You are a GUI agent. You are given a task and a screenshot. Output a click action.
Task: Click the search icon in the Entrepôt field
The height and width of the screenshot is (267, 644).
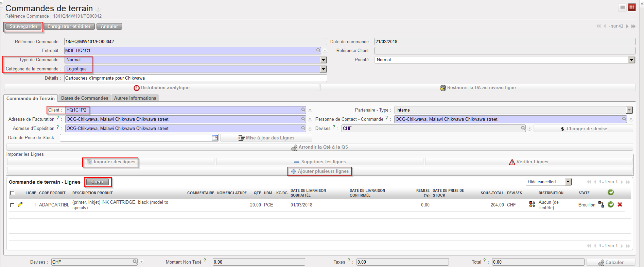[318, 50]
